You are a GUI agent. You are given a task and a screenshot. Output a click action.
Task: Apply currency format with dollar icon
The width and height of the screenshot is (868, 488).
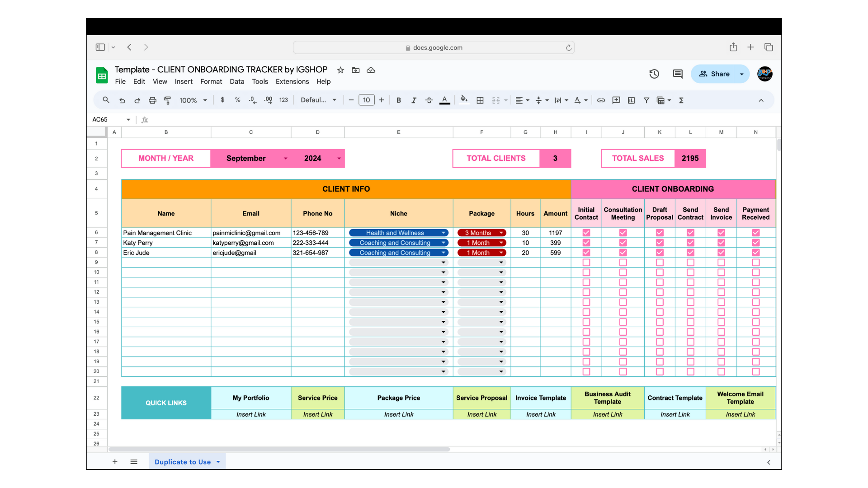[x=222, y=100]
